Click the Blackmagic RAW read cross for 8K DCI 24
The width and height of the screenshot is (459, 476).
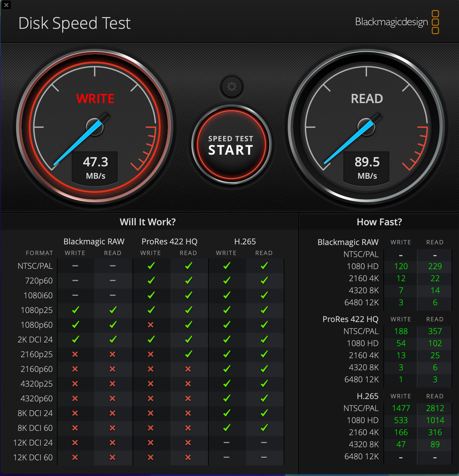point(112,413)
